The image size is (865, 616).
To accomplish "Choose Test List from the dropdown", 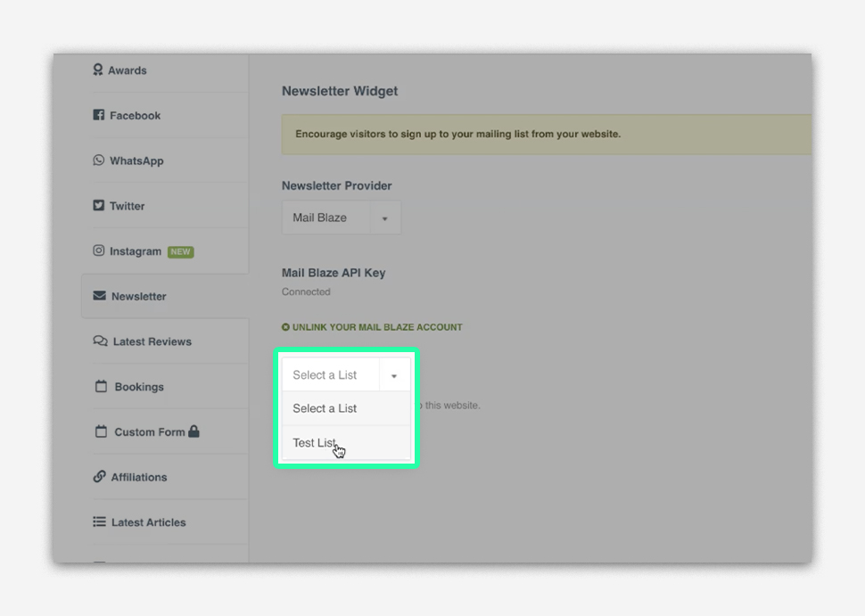I will pos(315,443).
